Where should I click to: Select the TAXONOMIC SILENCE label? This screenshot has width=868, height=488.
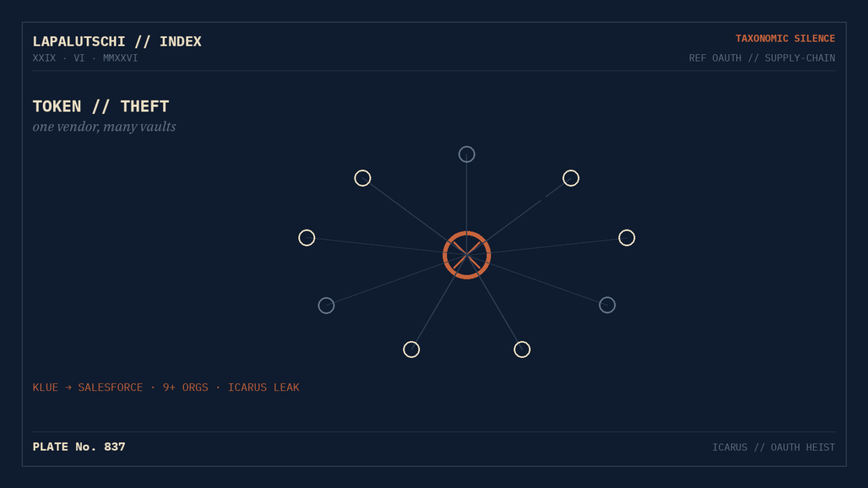pyautogui.click(x=785, y=39)
